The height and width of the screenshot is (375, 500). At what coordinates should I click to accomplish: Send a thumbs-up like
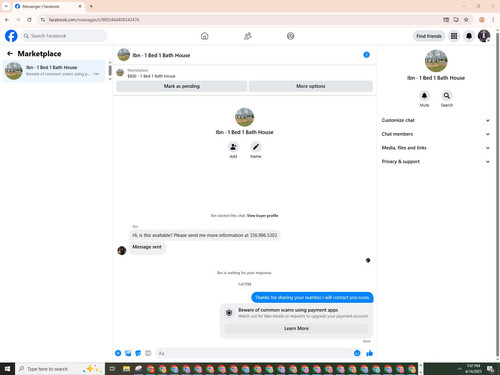[x=369, y=353]
